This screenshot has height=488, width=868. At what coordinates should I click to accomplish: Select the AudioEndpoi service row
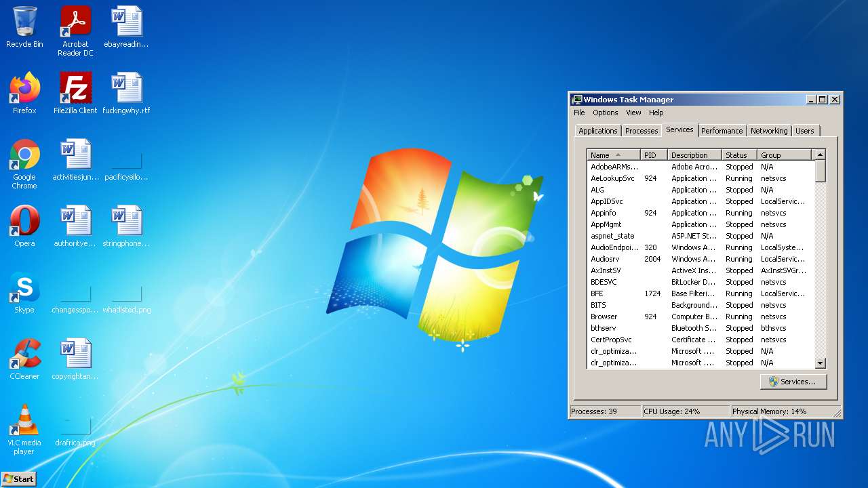(x=701, y=247)
